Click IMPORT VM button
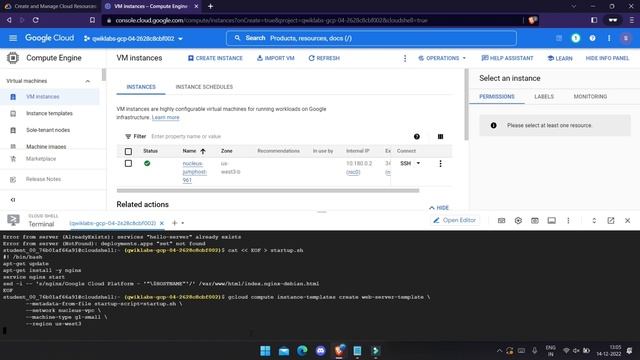The height and width of the screenshot is (360, 640). pyautogui.click(x=276, y=58)
